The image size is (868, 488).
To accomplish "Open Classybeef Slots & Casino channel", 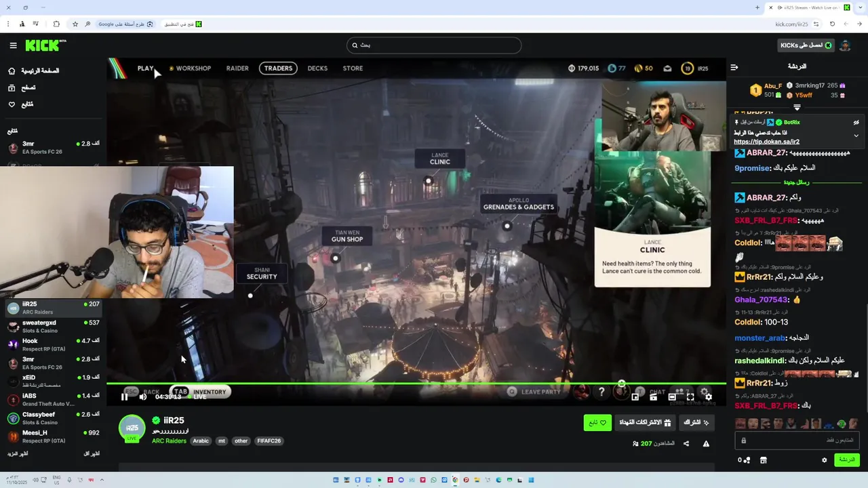I will point(53,418).
